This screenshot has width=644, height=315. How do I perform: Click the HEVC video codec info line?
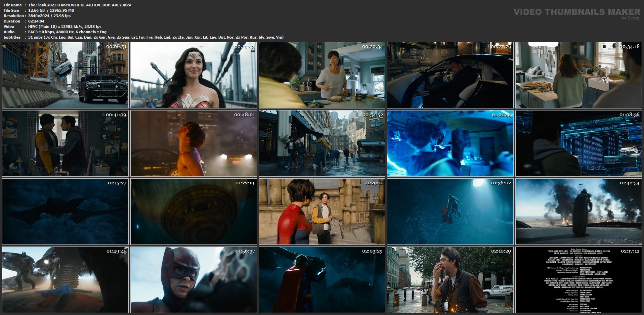tap(65, 27)
